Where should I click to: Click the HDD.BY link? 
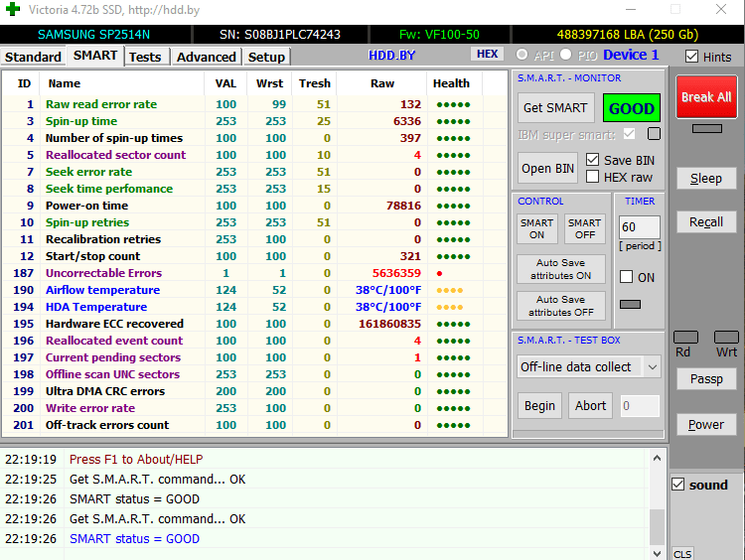(x=391, y=56)
